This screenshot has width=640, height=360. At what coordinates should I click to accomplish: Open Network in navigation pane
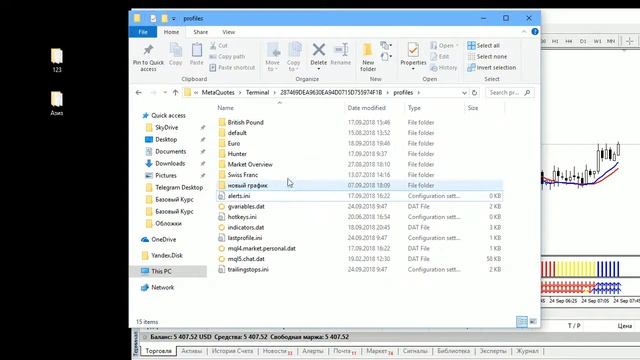click(162, 287)
